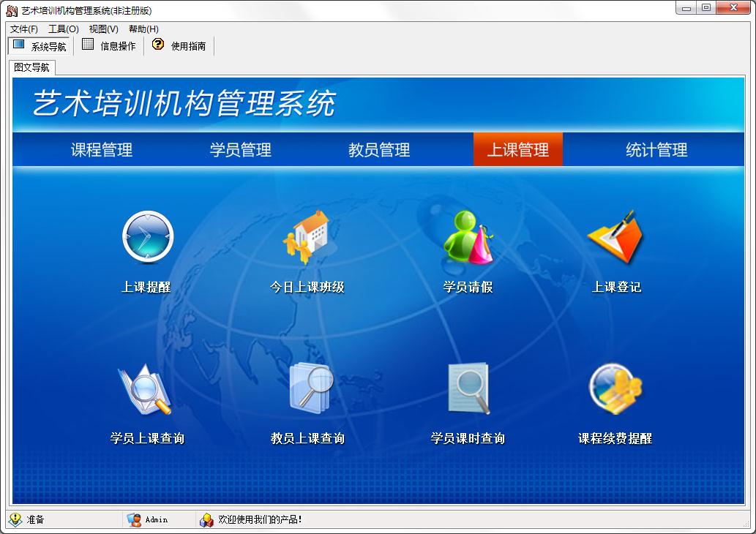Click the 今日上课班级 text label
756x534 pixels.
(307, 287)
